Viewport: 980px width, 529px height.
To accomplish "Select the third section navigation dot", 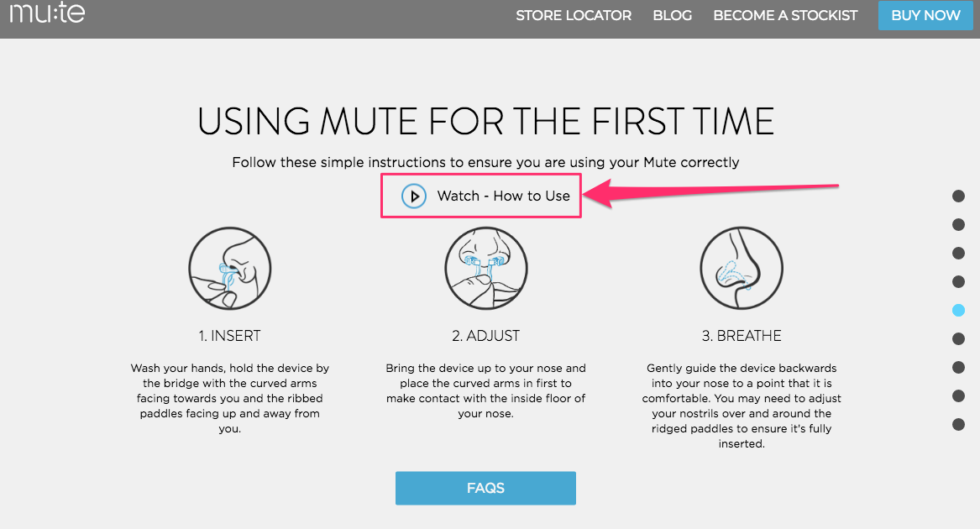I will tap(958, 254).
